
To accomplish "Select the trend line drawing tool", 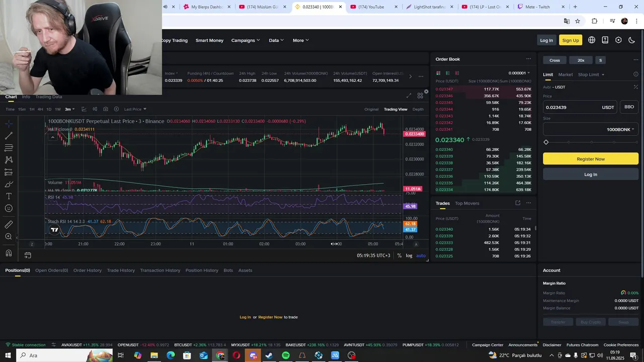I will pos(9,136).
